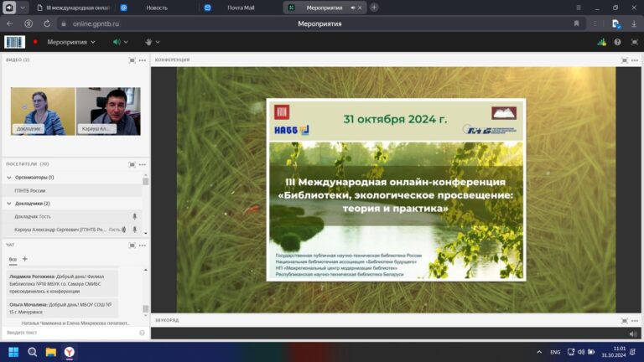Open the connection quality signal icon

pos(601,42)
